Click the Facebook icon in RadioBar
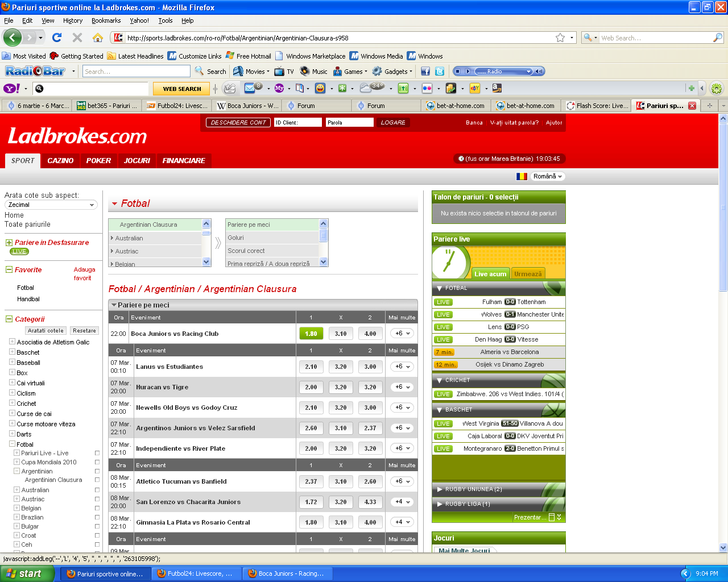This screenshot has height=582, width=728. (425, 72)
